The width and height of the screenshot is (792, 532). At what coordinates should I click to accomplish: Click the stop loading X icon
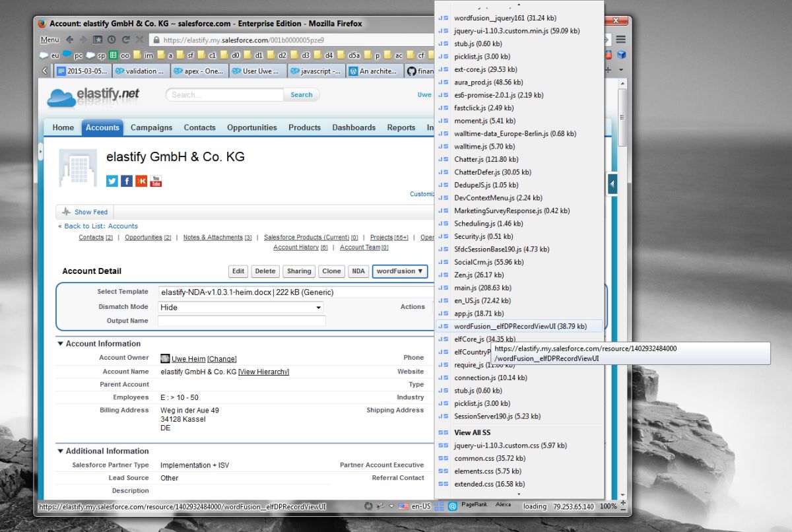tap(139, 40)
